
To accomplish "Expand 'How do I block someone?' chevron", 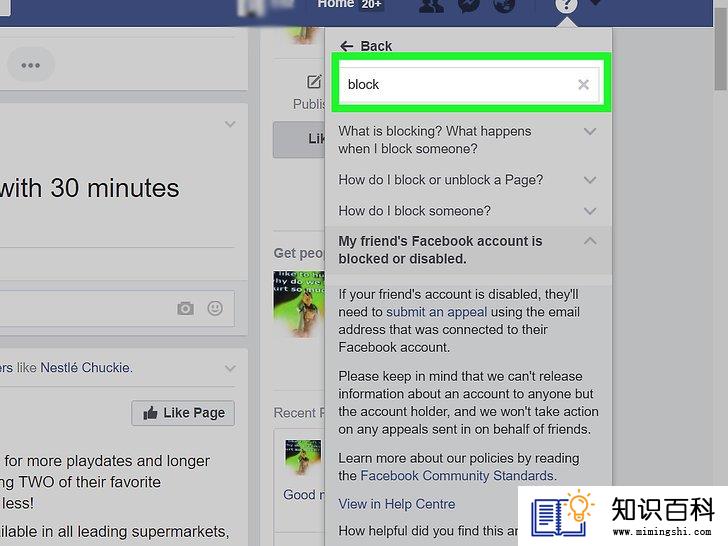I will [590, 211].
